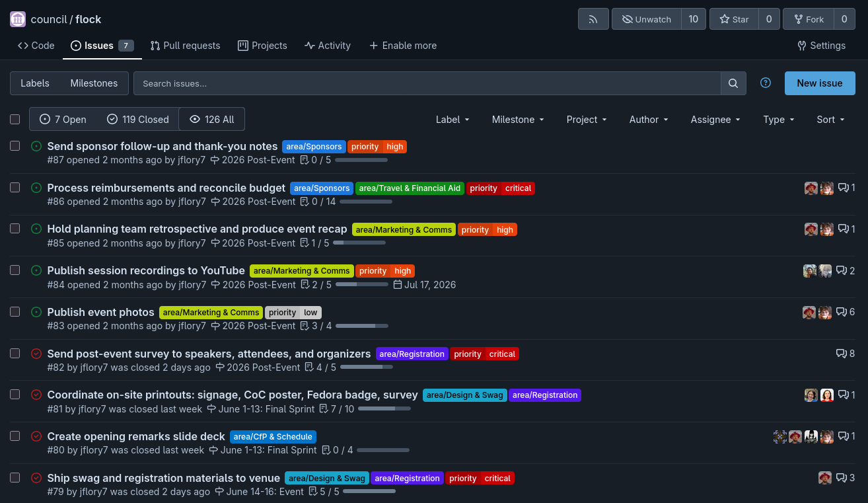Image resolution: width=868 pixels, height=503 pixels.
Task: Click first assignee avatar on issue #80
Action: 780,436
